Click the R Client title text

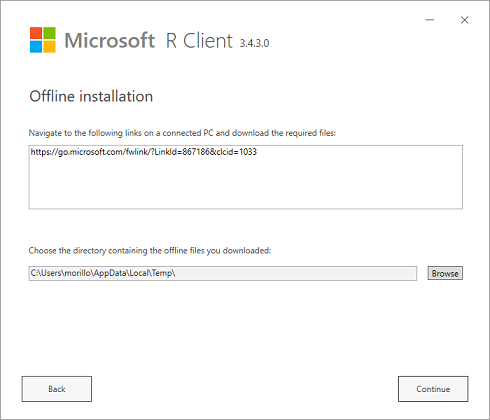199,41
